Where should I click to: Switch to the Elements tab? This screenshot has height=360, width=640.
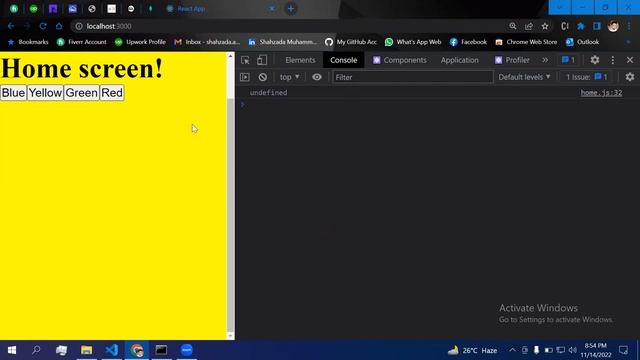click(x=300, y=60)
